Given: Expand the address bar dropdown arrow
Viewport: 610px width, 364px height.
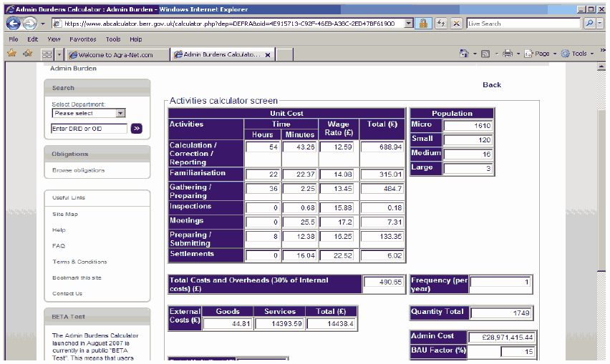Looking at the screenshot, I should coord(409,24).
